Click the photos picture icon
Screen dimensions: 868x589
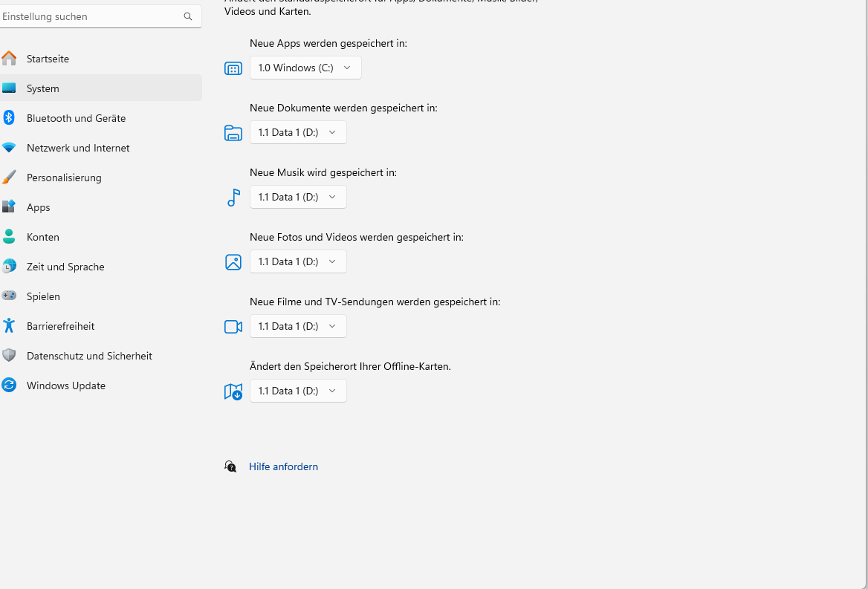(x=233, y=262)
